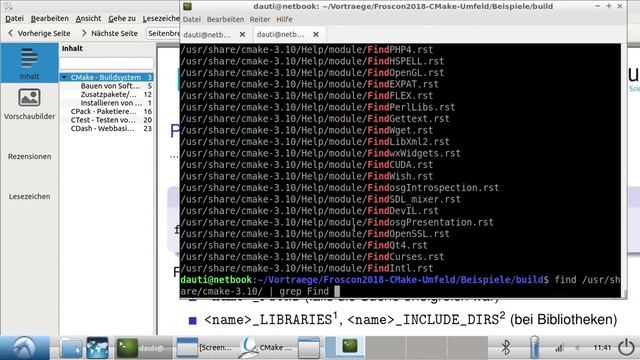Open Datei menu in document viewer
The height and width of the screenshot is (360, 640).
pos(14,19)
